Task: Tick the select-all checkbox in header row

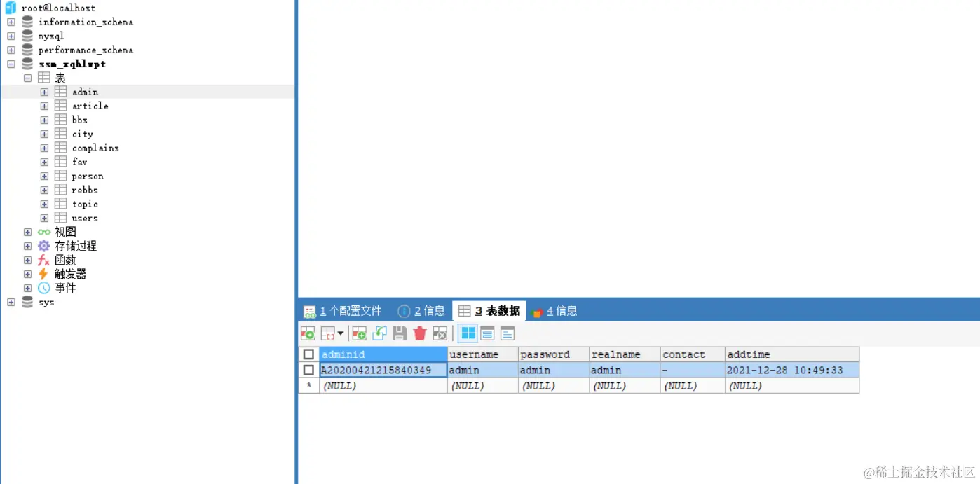Action: (x=308, y=354)
